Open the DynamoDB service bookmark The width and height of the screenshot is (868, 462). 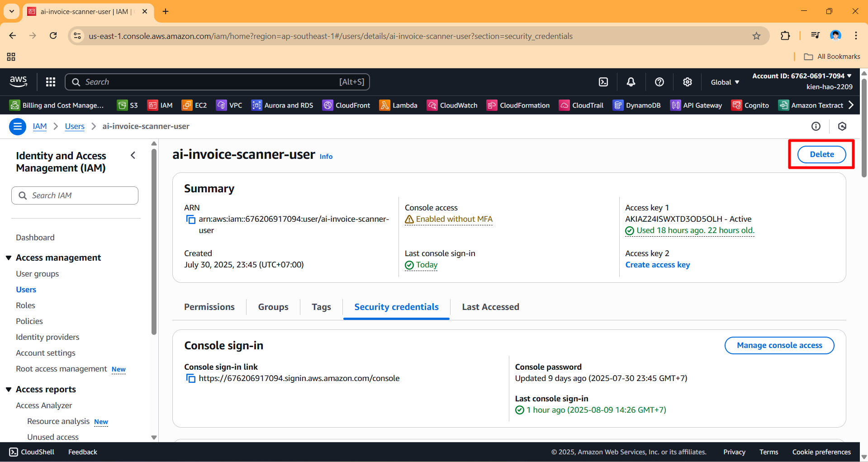point(637,105)
